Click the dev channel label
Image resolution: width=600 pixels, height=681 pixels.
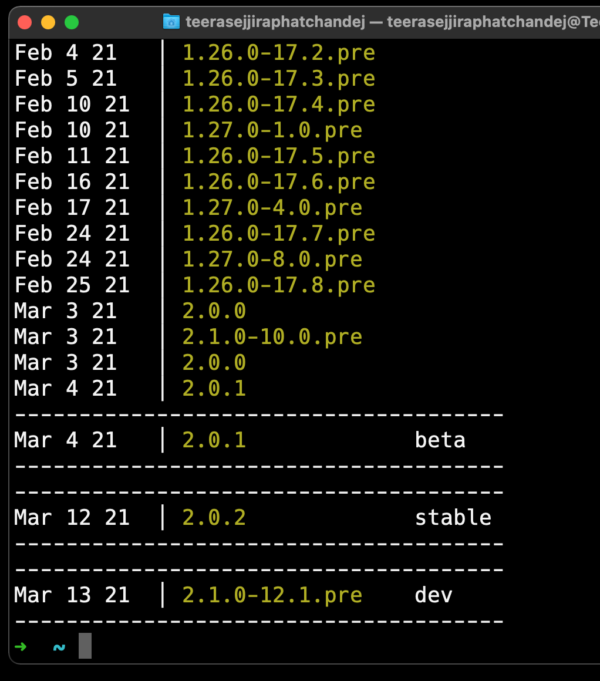434,595
